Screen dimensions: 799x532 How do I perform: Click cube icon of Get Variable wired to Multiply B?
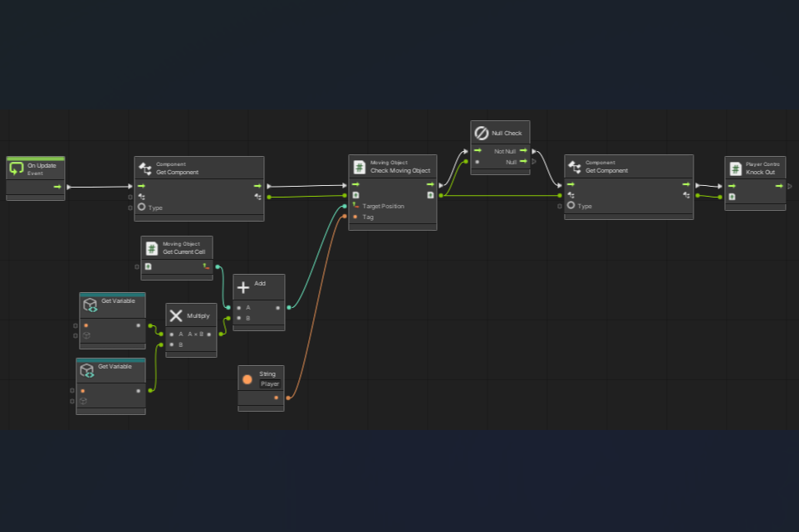86,370
